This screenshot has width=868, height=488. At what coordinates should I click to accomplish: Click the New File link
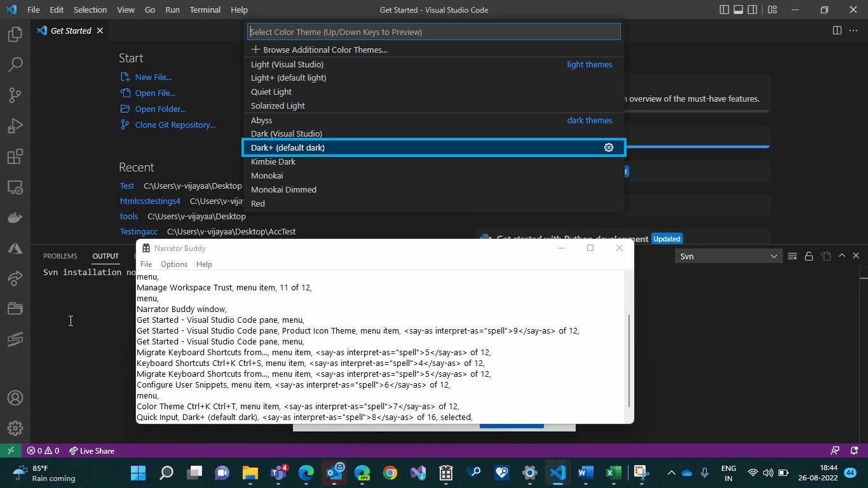[x=153, y=77]
